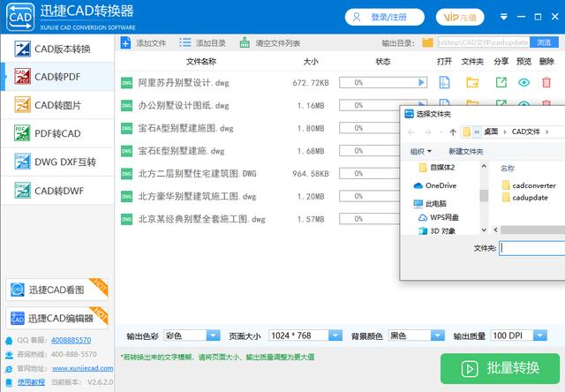Screen dimensions: 565x392
Task: Click the 登录/注册 login button
Action: (x=385, y=17)
